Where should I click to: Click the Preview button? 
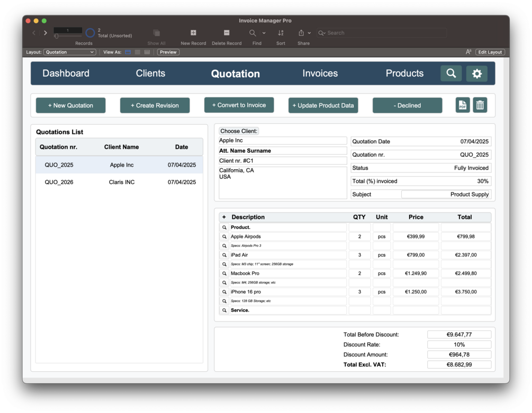pos(168,52)
